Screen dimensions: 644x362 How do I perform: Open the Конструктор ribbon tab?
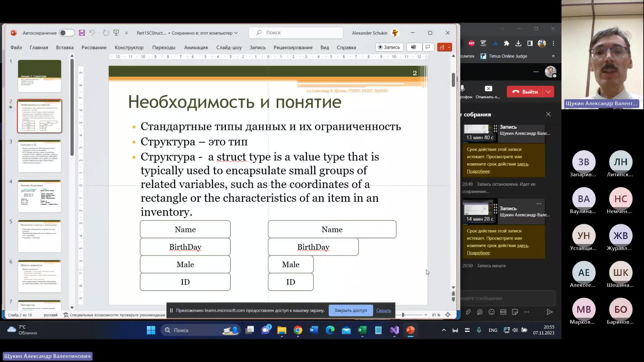pos(129,47)
